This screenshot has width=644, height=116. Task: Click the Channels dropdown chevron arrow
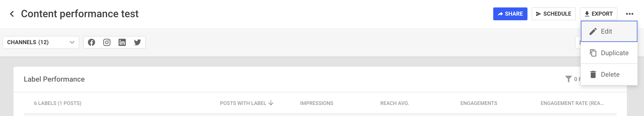click(x=72, y=42)
